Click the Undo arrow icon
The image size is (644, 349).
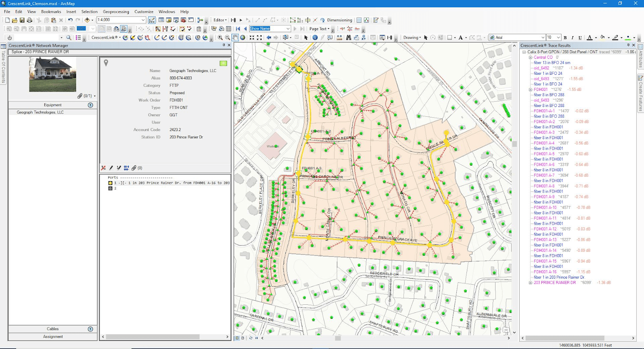click(70, 20)
